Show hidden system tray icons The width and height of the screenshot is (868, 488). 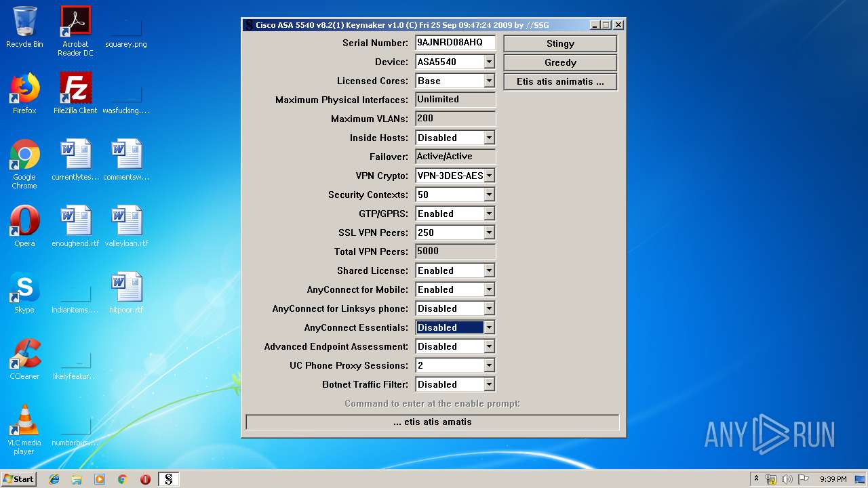point(756,479)
